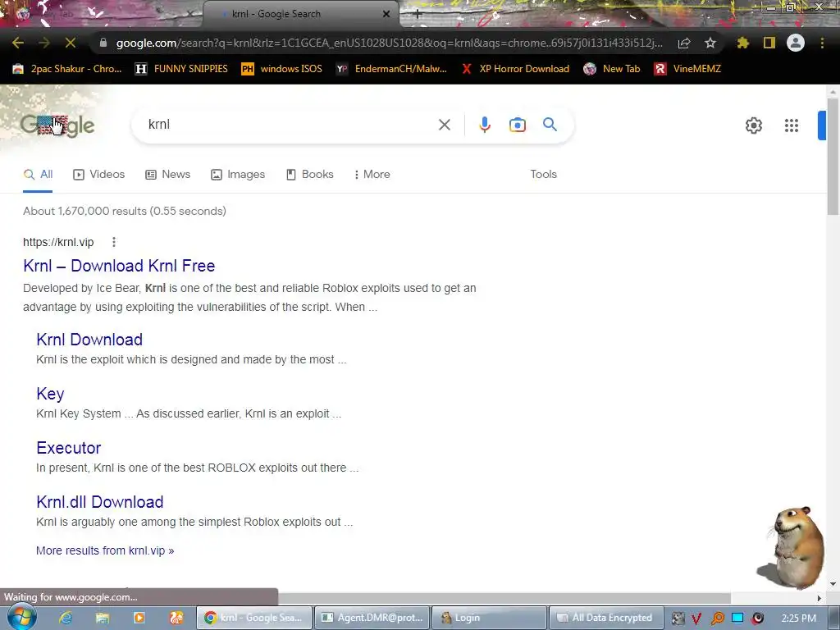Switch to the Images tab
This screenshot has width=840, height=630.
[238, 175]
